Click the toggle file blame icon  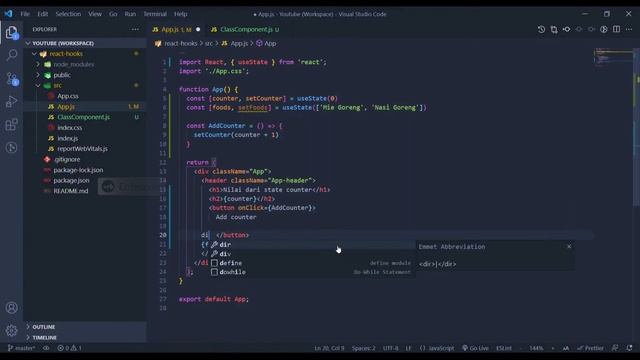[x=604, y=29]
